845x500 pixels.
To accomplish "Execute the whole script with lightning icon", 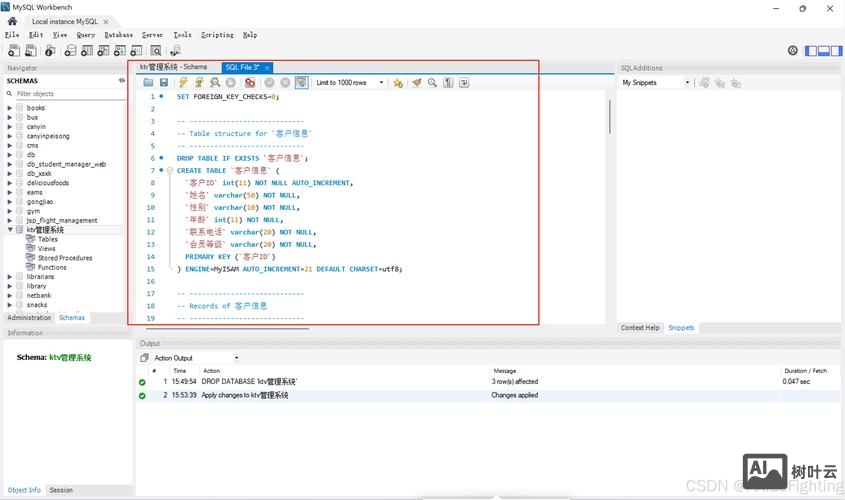I will pyautogui.click(x=183, y=82).
